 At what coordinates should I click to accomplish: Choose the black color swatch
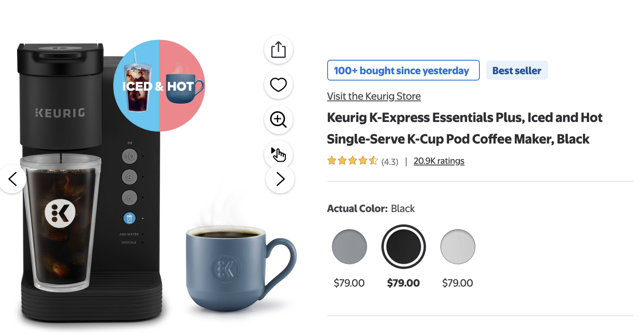pyautogui.click(x=403, y=247)
